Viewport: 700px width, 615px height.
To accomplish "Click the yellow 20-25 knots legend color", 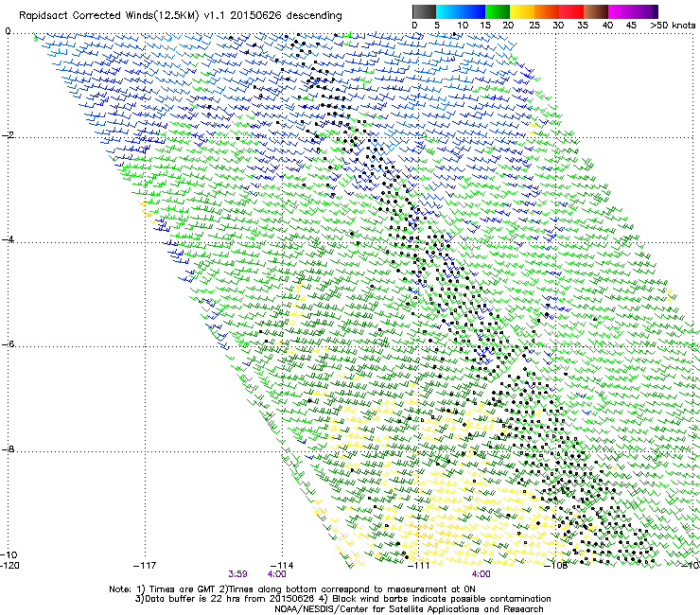I will [522, 11].
